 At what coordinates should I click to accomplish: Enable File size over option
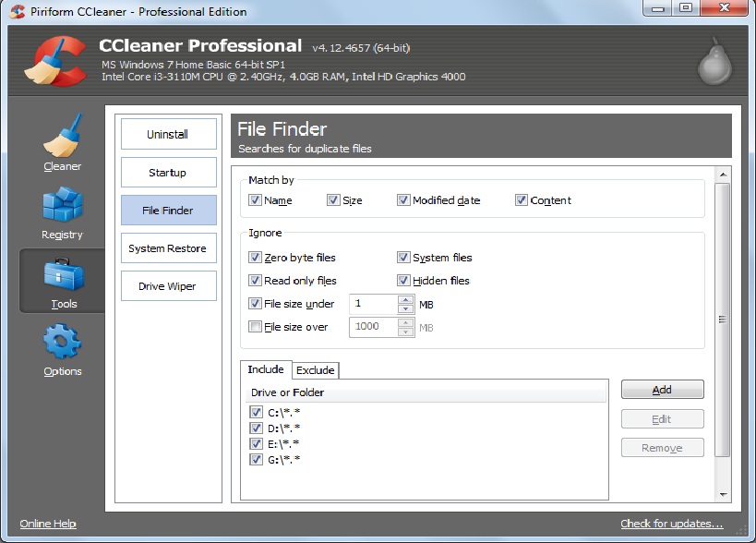(x=255, y=327)
